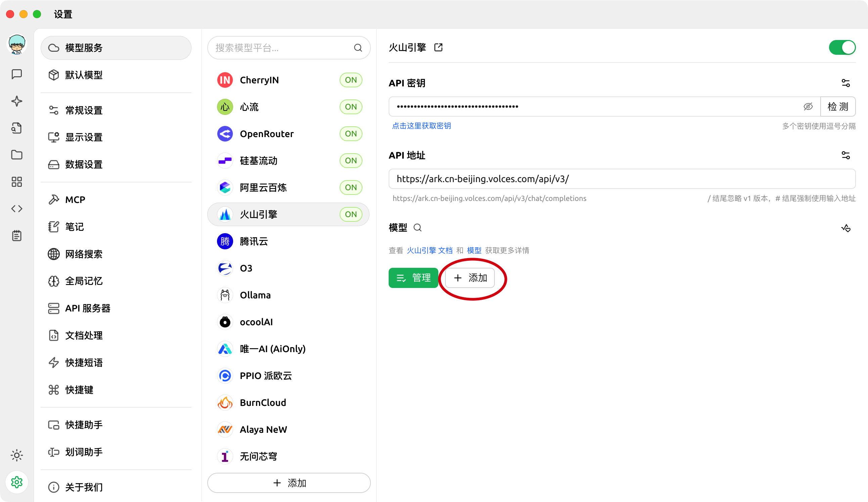Click the sparkle agents icon in sidebar
Viewport: 868px width, 502px height.
(x=16, y=101)
